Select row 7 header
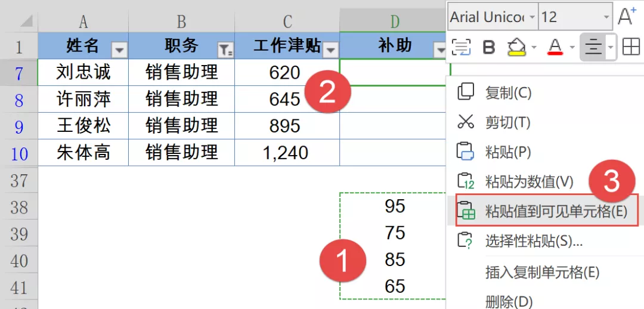Screen dimensions: 644x309 pos(19,72)
